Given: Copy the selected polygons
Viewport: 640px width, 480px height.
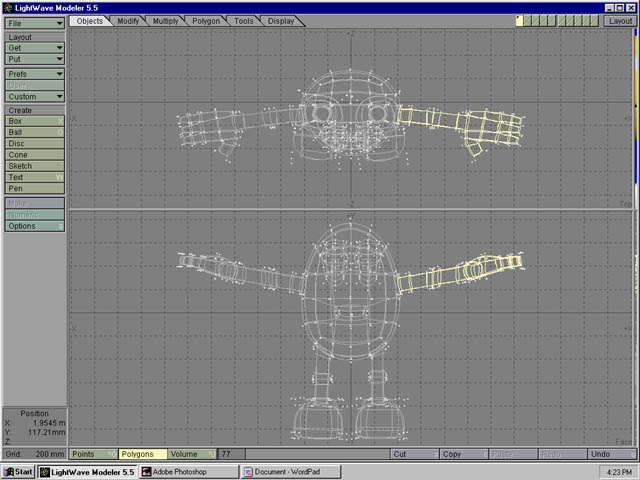Looking at the screenshot, I should tap(464, 454).
